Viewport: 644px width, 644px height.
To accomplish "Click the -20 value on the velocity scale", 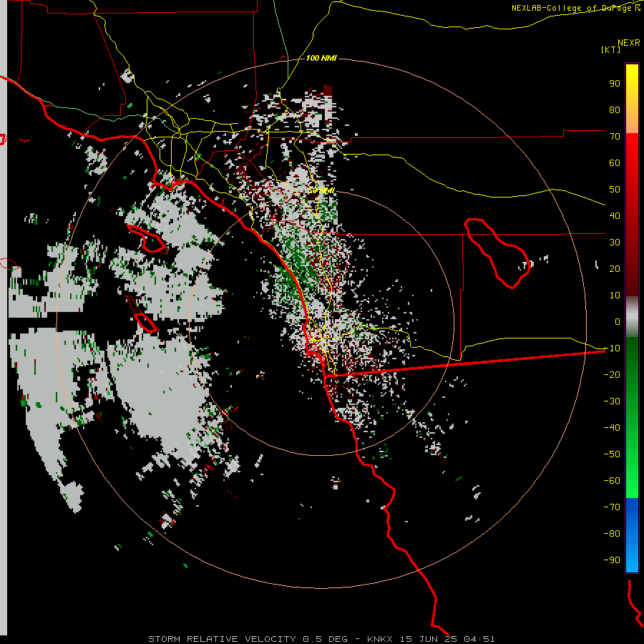I will 612,375.
